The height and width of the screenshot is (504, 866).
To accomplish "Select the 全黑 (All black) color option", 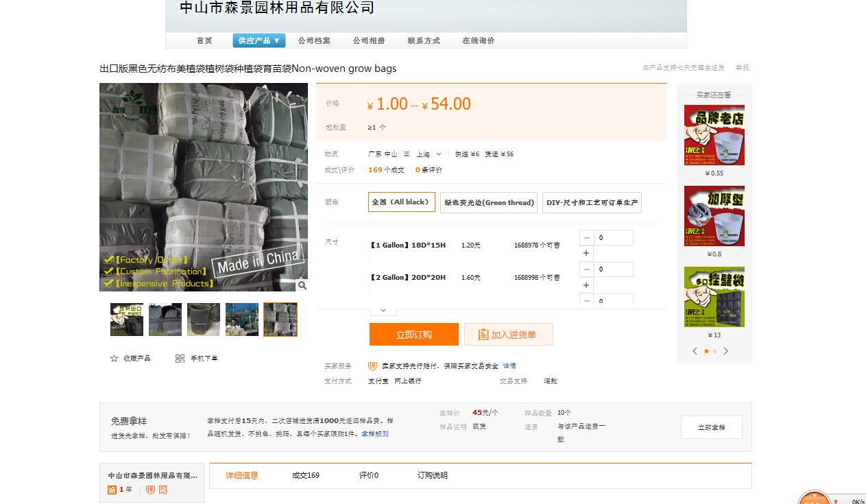I will [402, 202].
